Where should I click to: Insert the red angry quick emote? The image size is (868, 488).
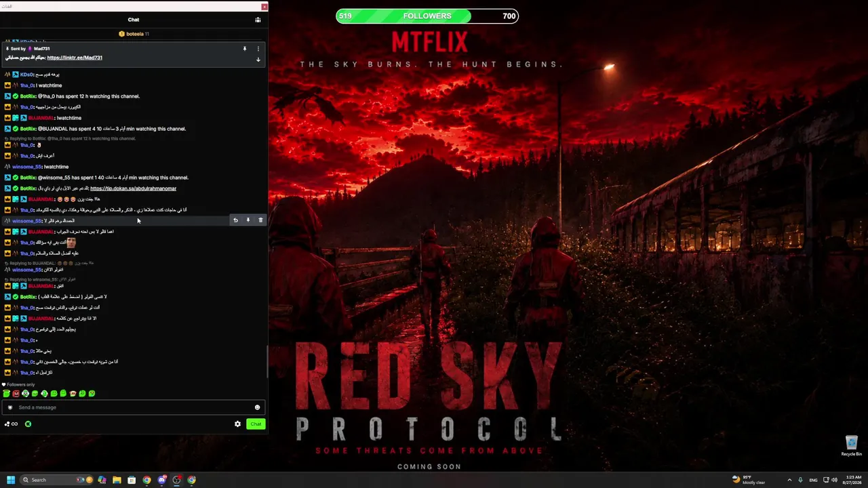pos(16,393)
